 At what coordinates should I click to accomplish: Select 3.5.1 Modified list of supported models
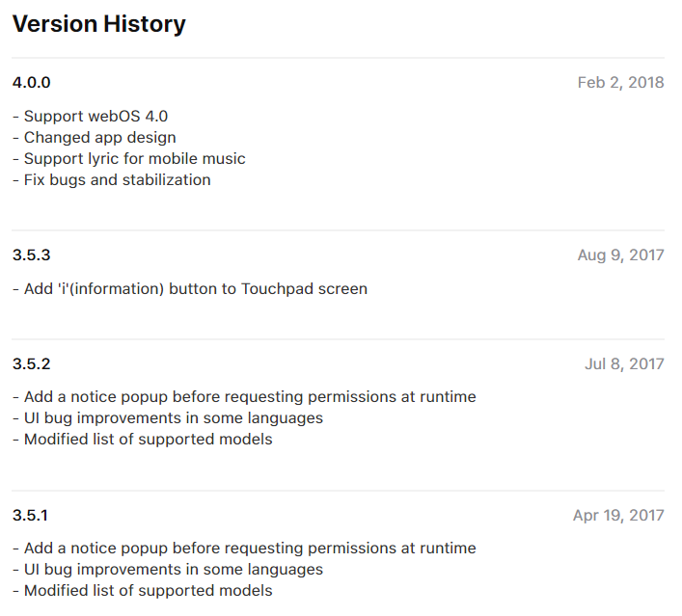[x=142, y=591]
